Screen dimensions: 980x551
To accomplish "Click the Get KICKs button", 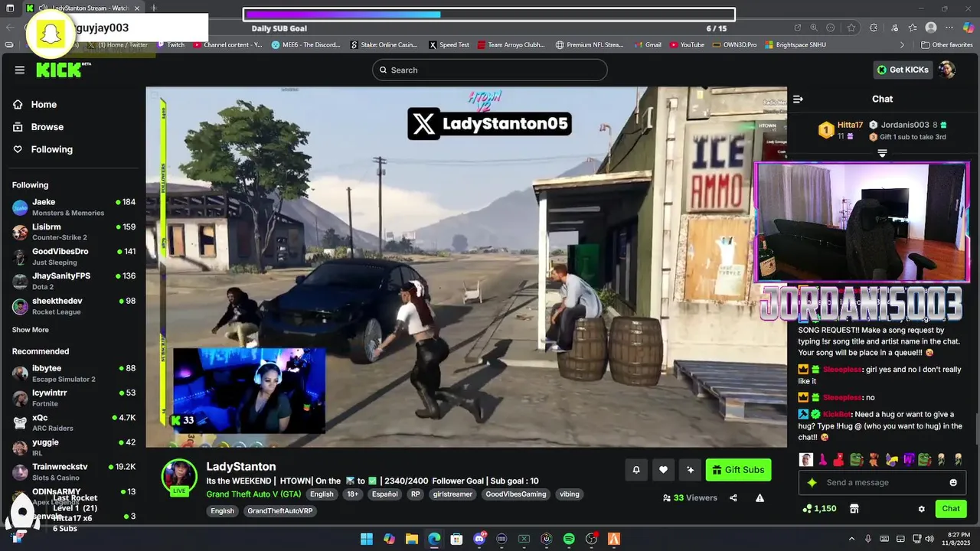I will tap(903, 70).
